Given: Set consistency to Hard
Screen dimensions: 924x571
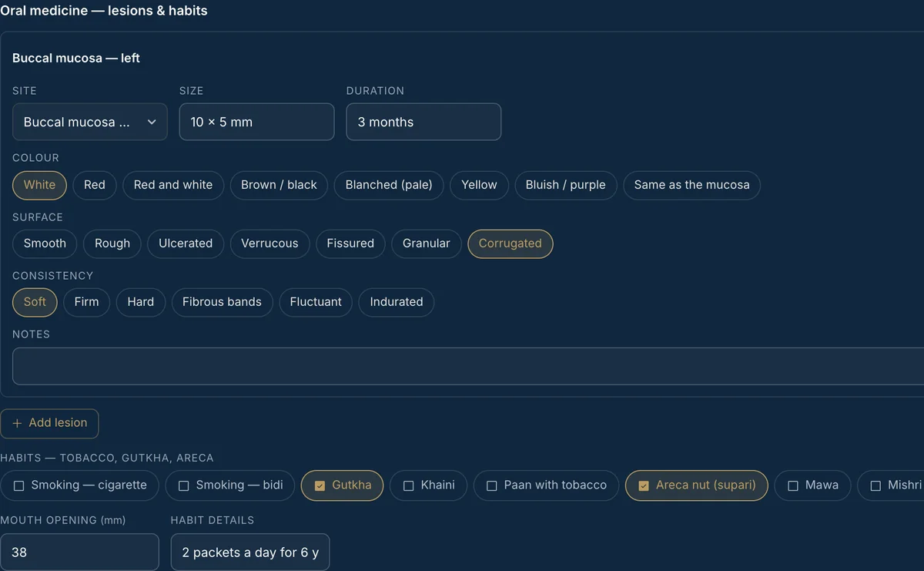Looking at the screenshot, I should point(141,302).
